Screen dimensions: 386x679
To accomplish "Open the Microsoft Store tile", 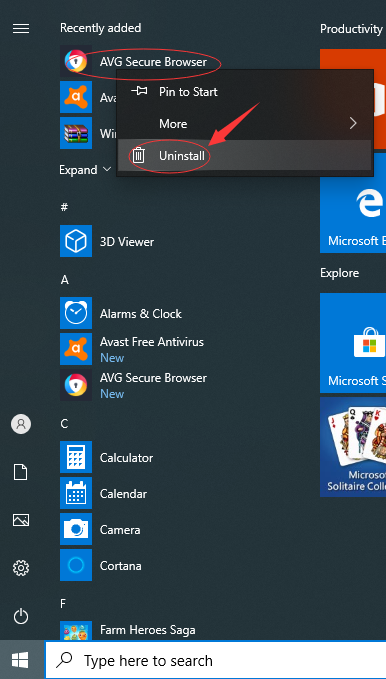I will coord(353,343).
